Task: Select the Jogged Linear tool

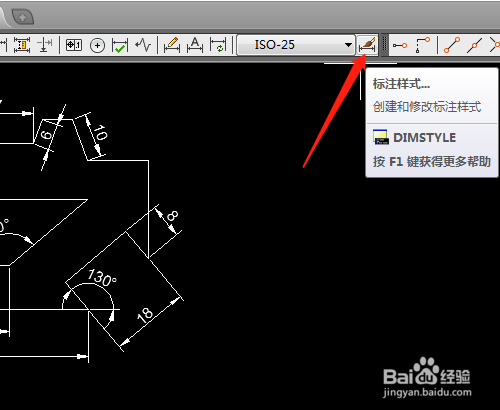Action: pyautogui.click(x=143, y=45)
